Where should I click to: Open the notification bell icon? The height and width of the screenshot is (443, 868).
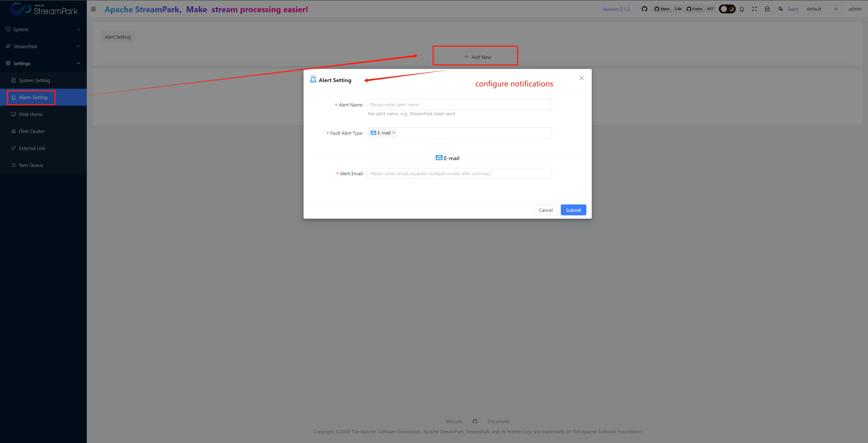click(742, 9)
